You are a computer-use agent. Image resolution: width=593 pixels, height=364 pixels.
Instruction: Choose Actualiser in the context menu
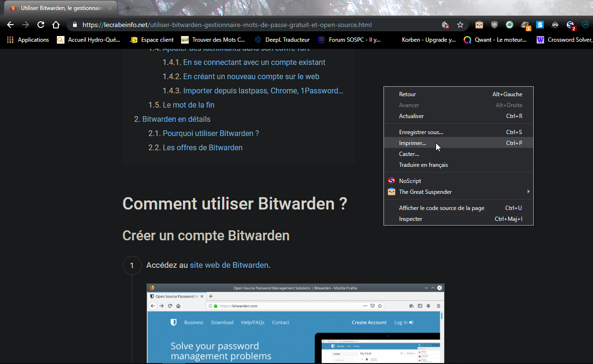pyautogui.click(x=458, y=116)
